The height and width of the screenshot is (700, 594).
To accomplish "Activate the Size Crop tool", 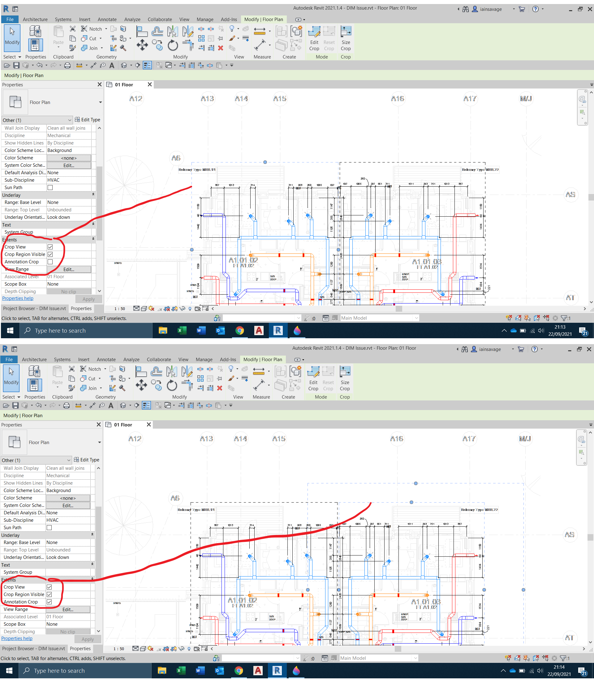I will [x=346, y=37].
